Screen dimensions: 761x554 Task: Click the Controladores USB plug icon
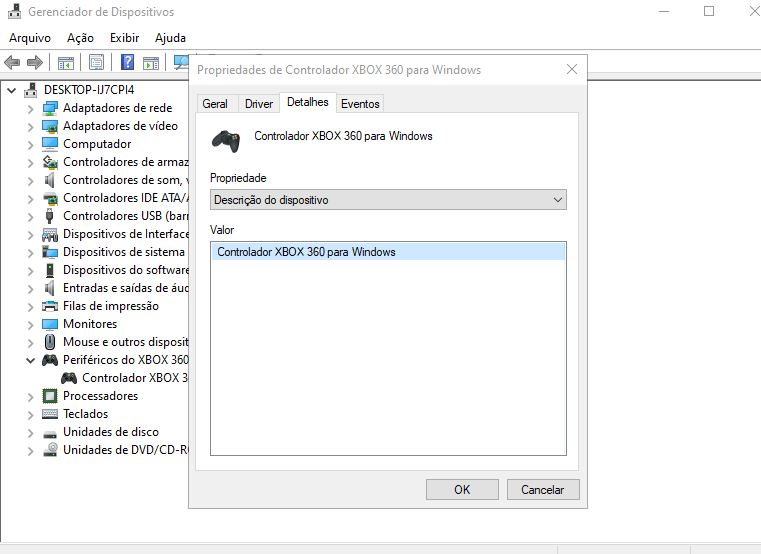(49, 216)
